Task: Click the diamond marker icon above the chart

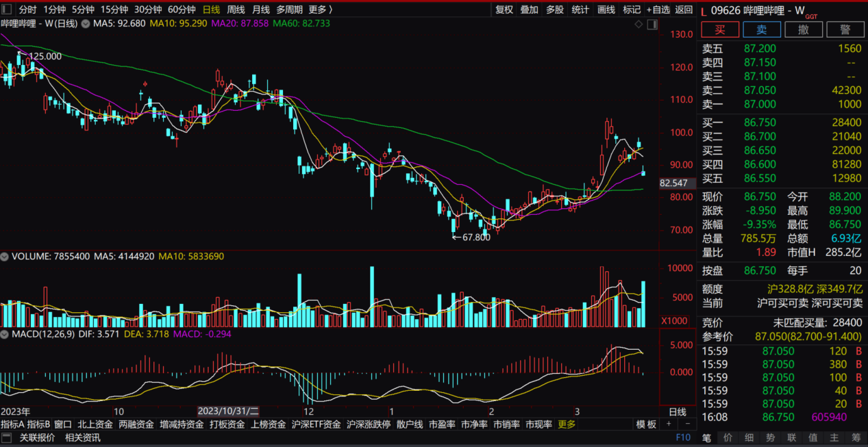Action: 638,24
